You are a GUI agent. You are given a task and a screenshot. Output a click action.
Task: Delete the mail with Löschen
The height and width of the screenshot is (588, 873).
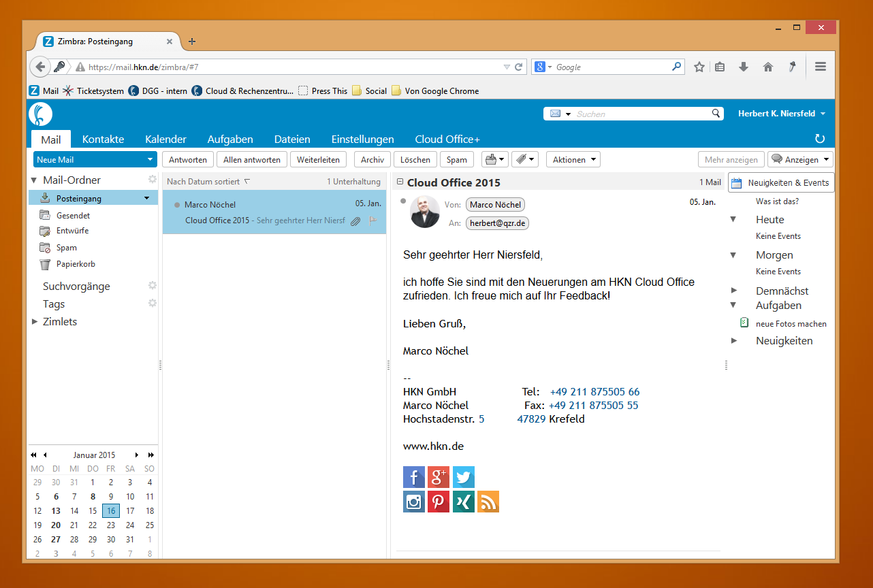[415, 160]
